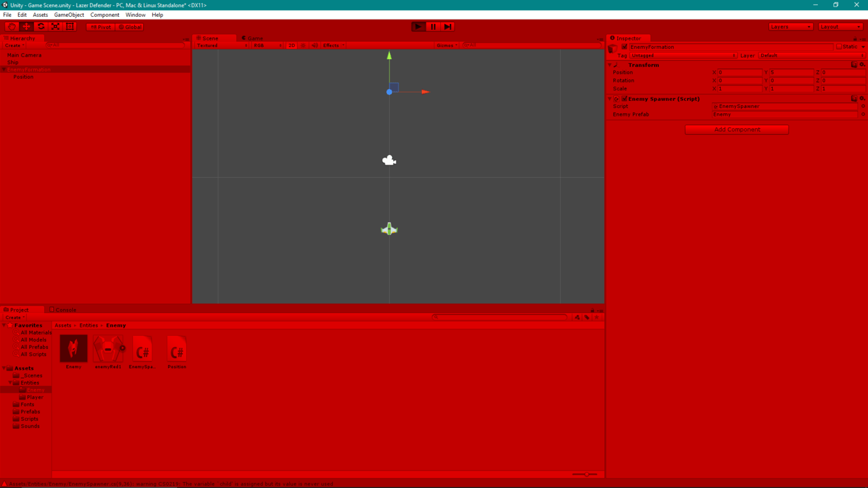Collapse the Entities folder in Project tree
868x488 pixels.
[x=10, y=383]
